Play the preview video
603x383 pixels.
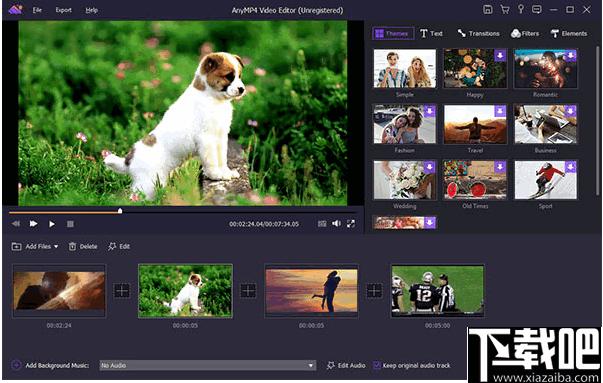[52, 224]
